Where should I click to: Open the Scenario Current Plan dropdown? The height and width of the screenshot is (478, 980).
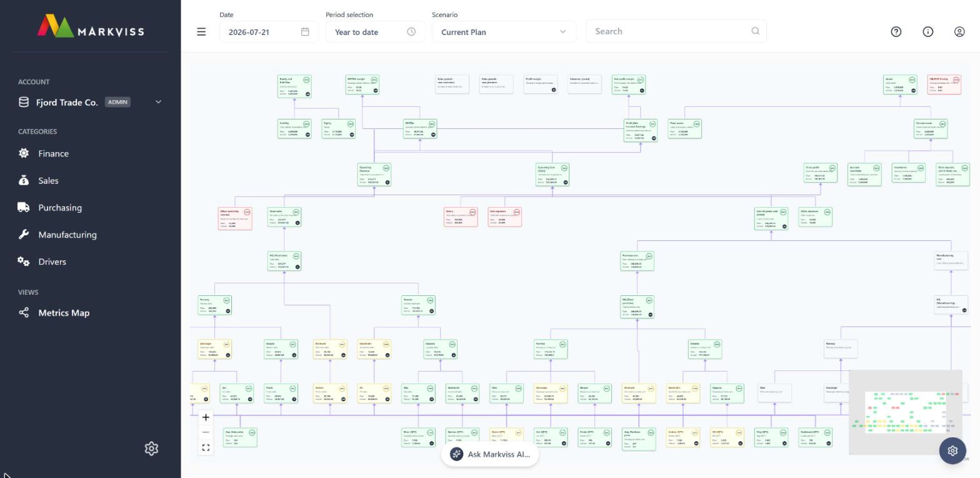(x=504, y=32)
